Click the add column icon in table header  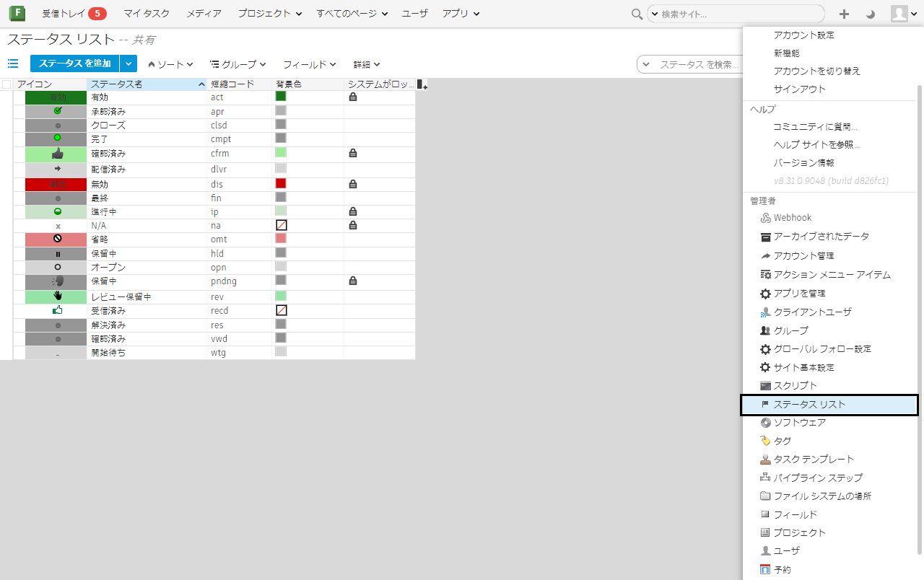coord(422,84)
